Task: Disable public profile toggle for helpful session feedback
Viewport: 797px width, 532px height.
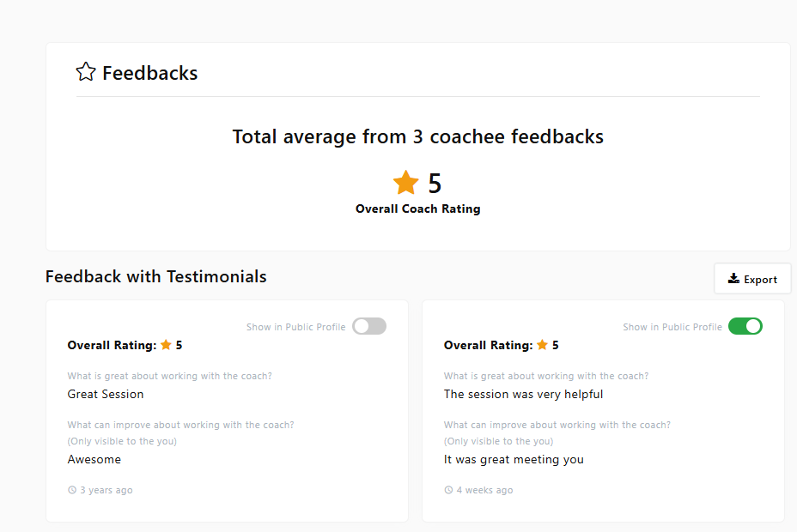Action: [x=745, y=326]
